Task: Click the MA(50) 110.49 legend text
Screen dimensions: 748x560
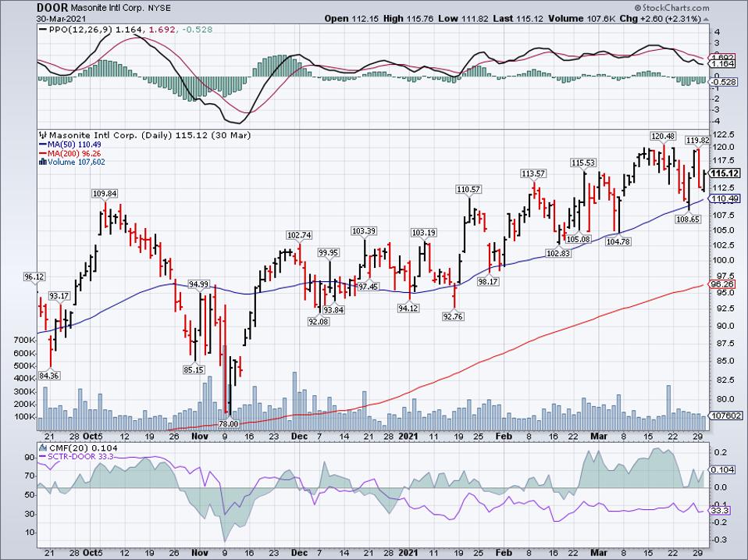Action: [x=74, y=144]
